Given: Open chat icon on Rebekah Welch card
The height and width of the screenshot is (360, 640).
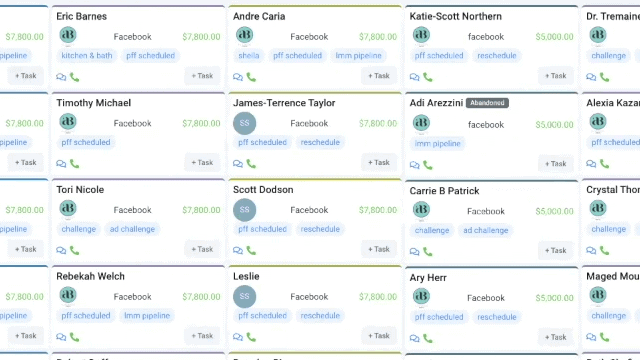Looking at the screenshot, I should [61, 337].
